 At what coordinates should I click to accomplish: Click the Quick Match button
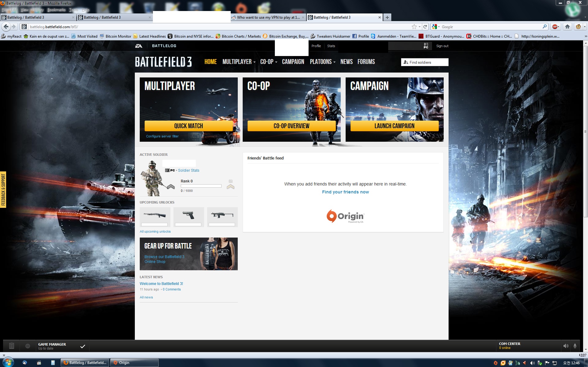click(188, 126)
